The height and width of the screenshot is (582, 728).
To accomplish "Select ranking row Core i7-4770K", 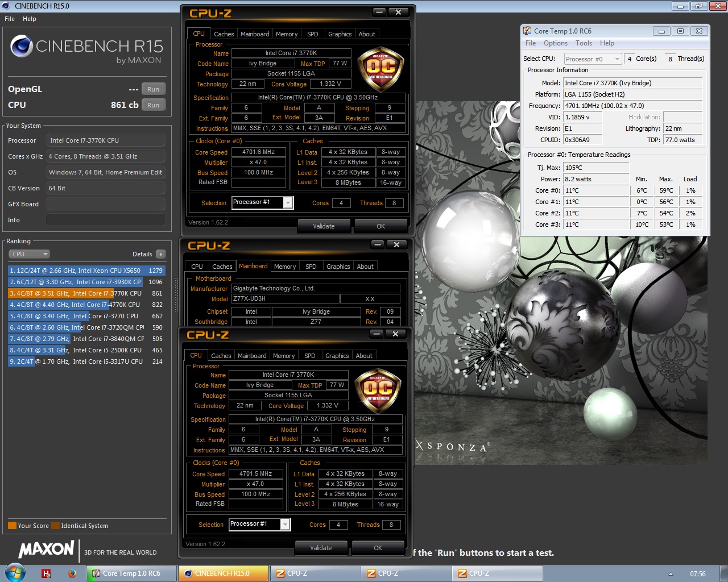I will (86, 305).
